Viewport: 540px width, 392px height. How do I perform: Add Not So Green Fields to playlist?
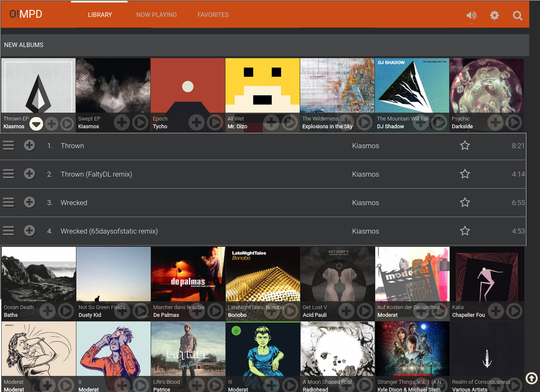click(x=122, y=311)
